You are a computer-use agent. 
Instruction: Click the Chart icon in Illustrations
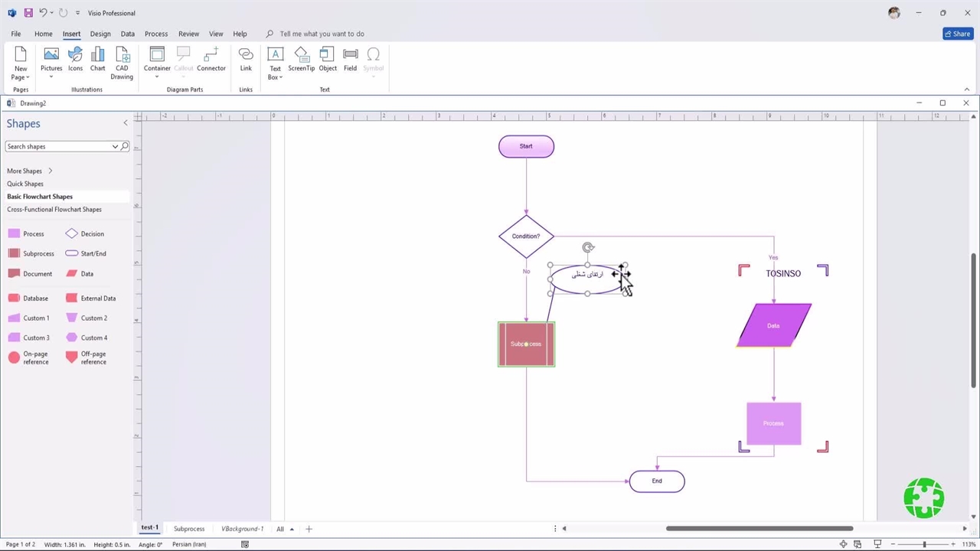coord(97,60)
